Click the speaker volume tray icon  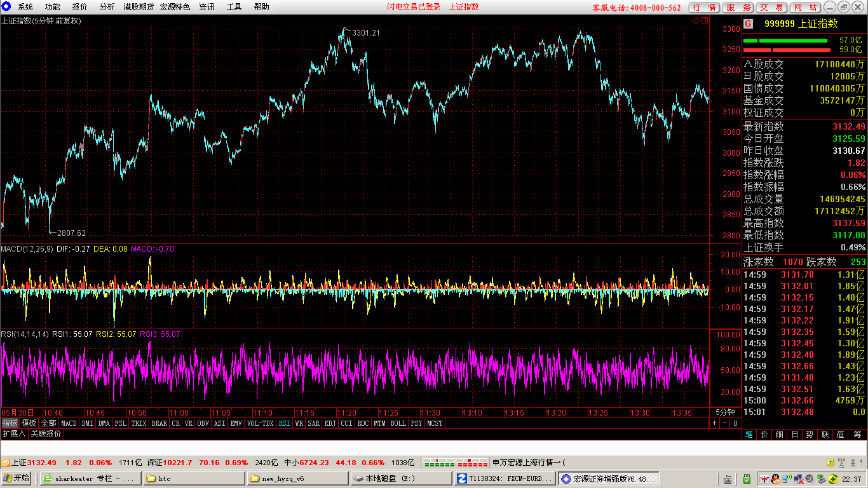(809, 478)
